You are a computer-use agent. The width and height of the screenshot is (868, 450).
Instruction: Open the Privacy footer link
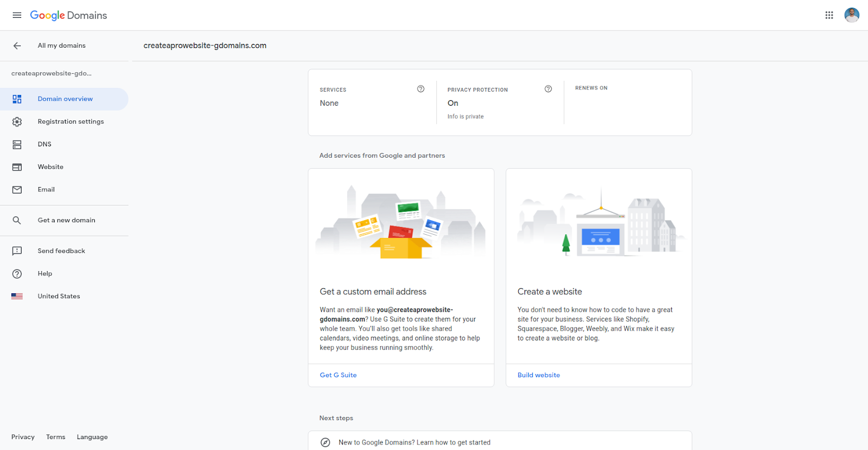[23, 437]
